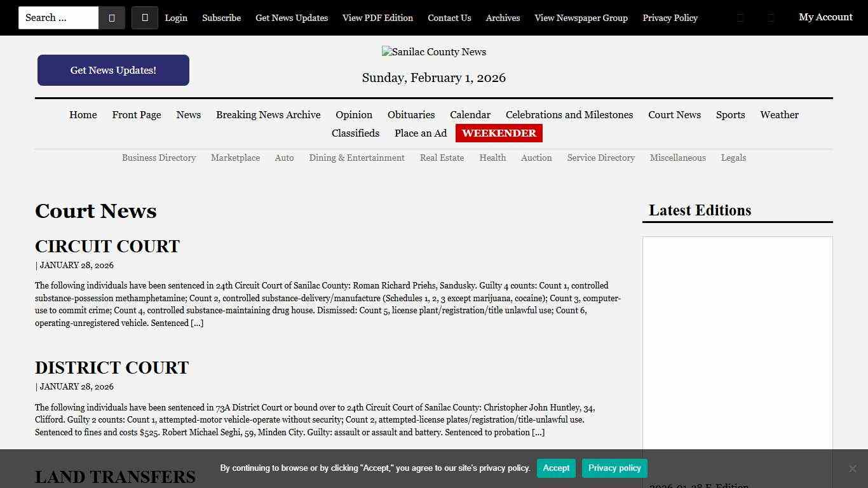The height and width of the screenshot is (488, 868).
Task: Go to the Obituaries section
Action: pyautogui.click(x=411, y=115)
